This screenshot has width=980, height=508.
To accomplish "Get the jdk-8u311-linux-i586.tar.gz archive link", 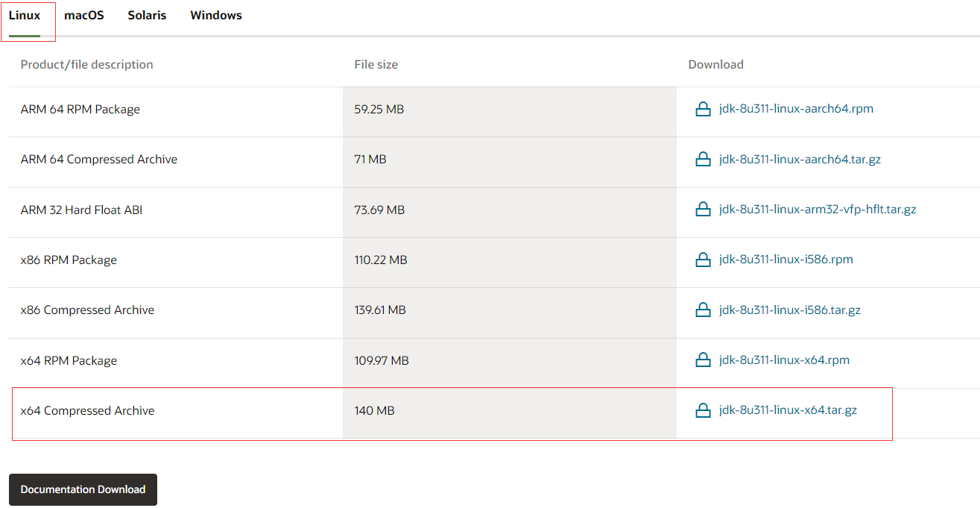I will [789, 310].
